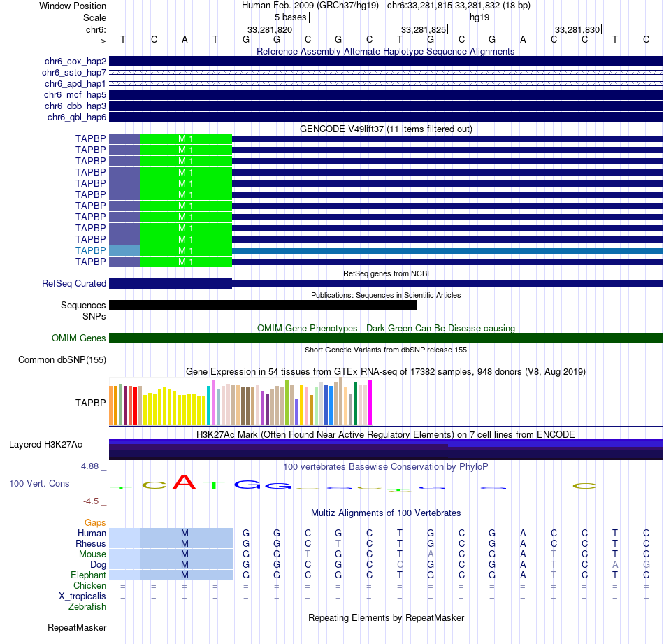Click the chr6_cox_hap2 alignment bar

(386, 62)
